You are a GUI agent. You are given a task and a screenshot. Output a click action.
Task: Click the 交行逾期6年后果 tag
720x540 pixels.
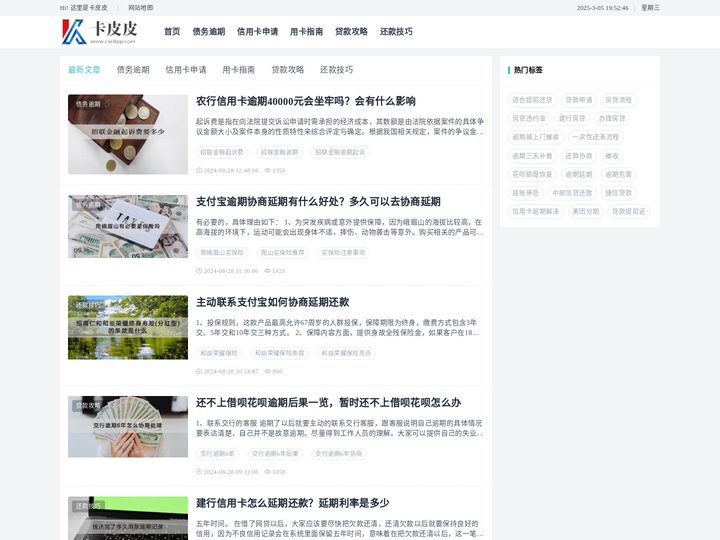tap(275, 454)
